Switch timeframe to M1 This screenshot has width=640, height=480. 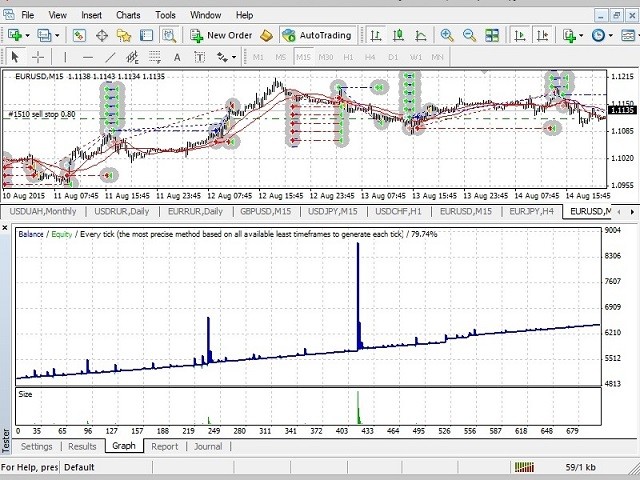pos(258,57)
